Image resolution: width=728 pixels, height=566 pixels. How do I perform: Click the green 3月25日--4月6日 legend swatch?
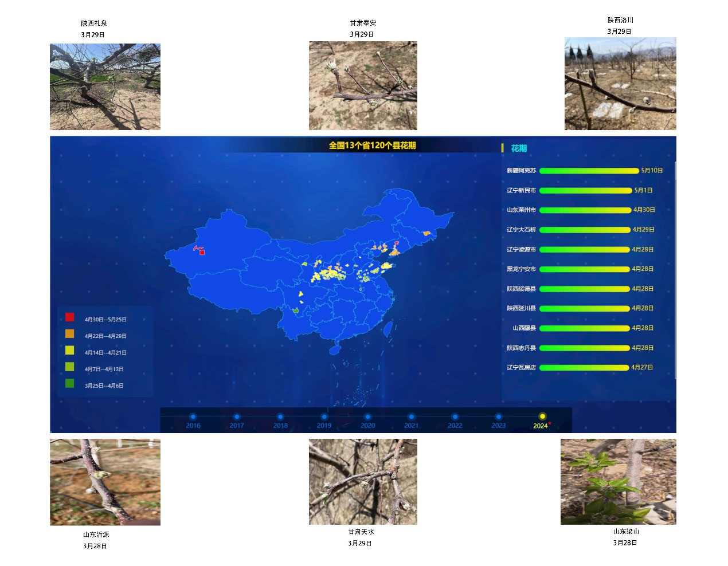tap(70, 382)
